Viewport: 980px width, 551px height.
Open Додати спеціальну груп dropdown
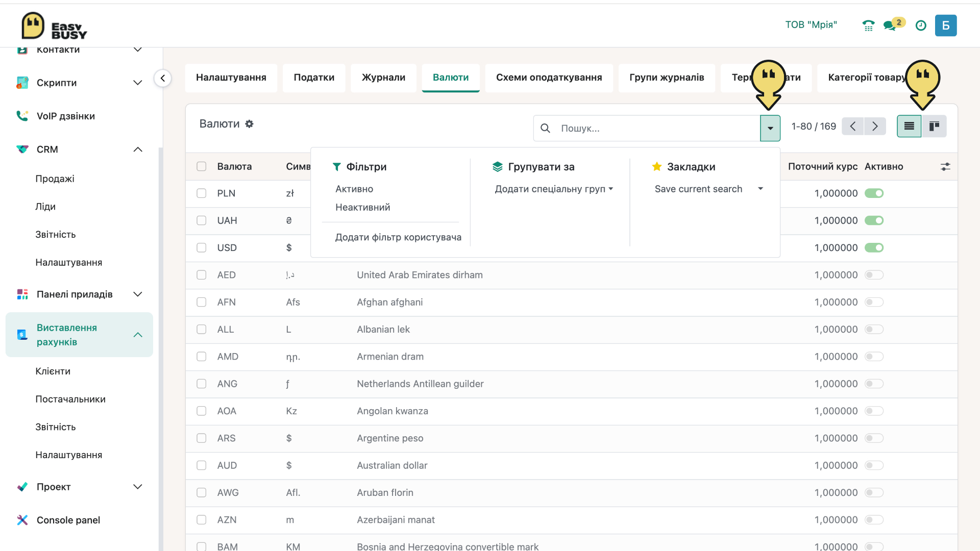click(x=554, y=189)
